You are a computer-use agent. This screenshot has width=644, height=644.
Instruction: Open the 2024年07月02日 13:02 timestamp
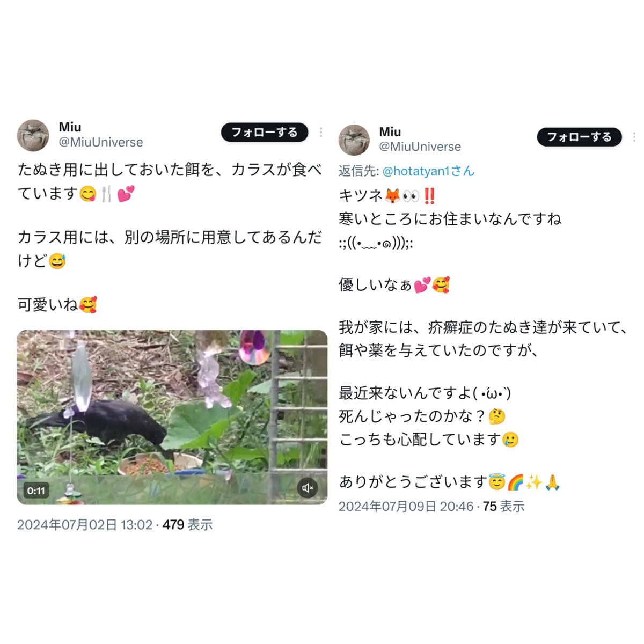pyautogui.click(x=84, y=524)
